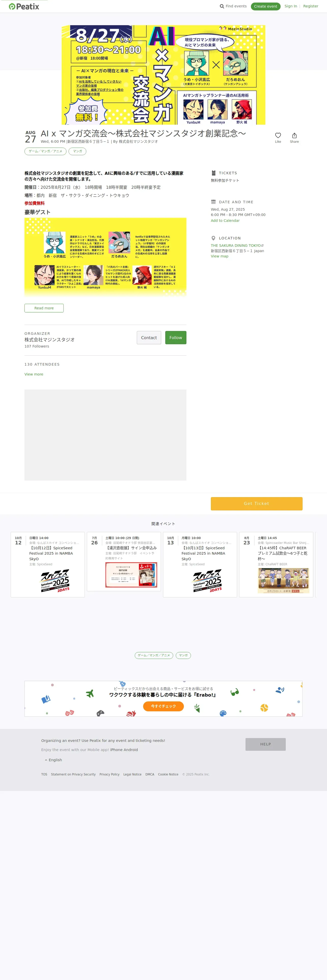The height and width of the screenshot is (980, 327).
Task: Click the gray map placeholder area
Action: (105, 435)
